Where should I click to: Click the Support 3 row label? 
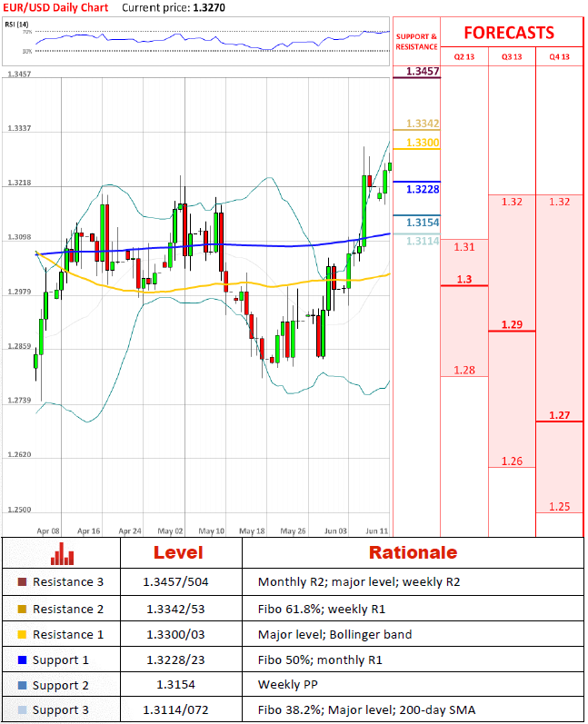point(61,710)
